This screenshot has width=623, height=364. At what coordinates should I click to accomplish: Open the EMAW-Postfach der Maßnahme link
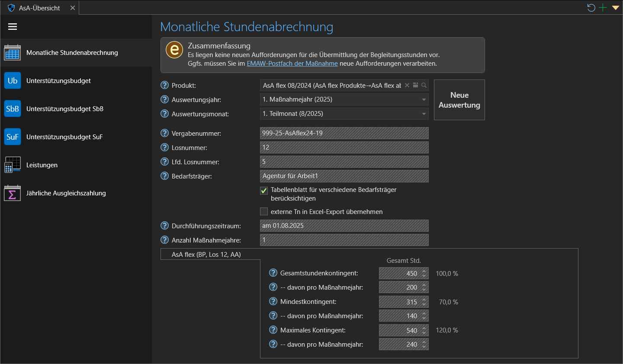click(292, 64)
